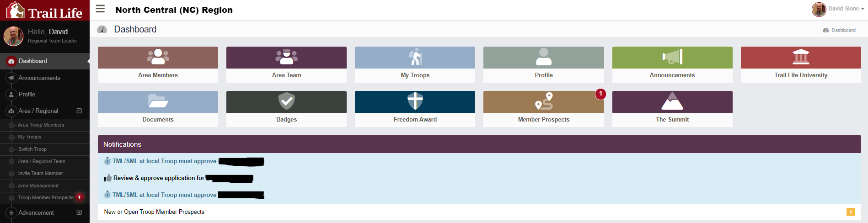Click the page header Dashboard gauge icon
The height and width of the screenshot is (223, 868).
102,30
